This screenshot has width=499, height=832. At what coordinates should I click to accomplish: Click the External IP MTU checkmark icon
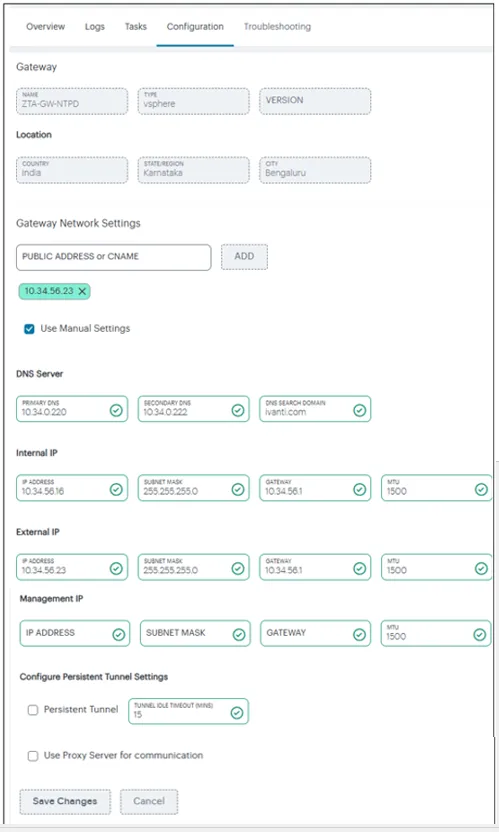coord(481,568)
